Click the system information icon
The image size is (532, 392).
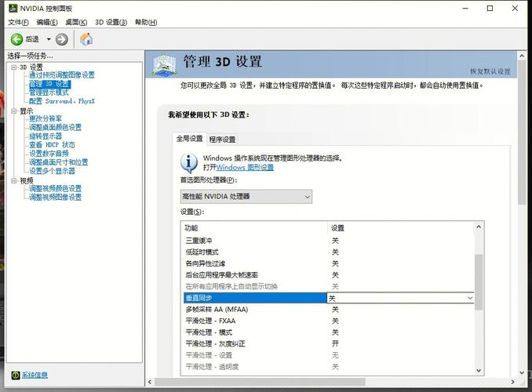point(15,375)
